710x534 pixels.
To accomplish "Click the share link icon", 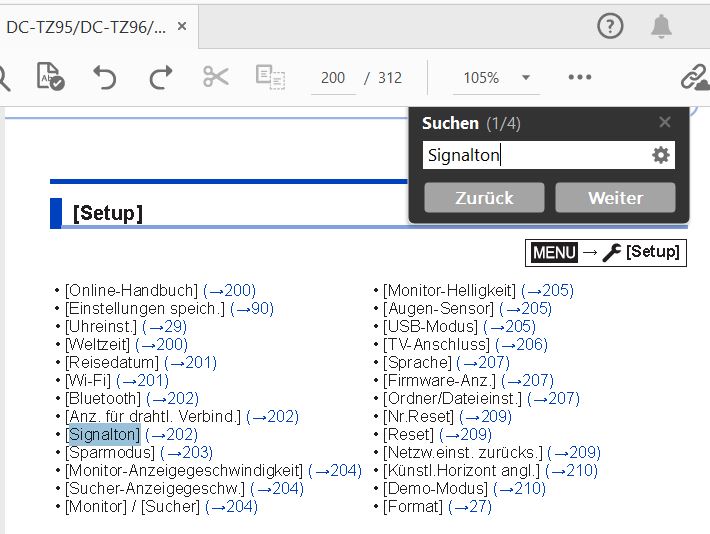I will click(692, 78).
